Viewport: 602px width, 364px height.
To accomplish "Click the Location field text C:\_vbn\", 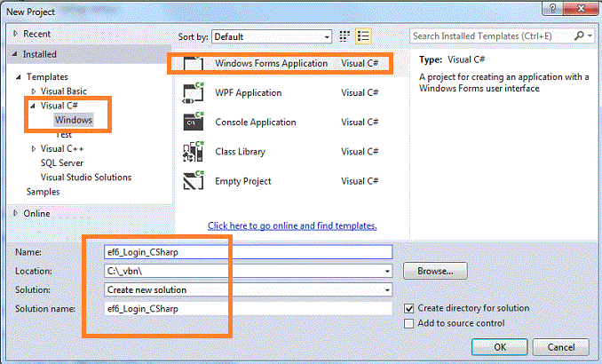I will click(124, 271).
